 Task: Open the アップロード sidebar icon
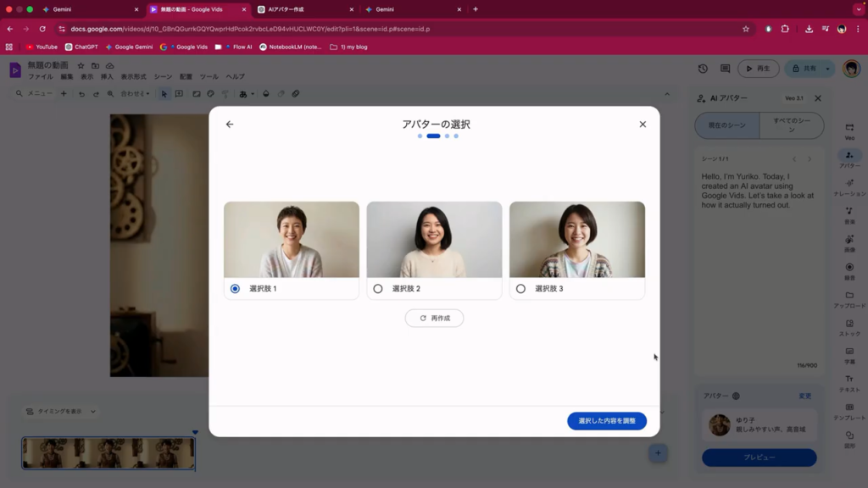(849, 297)
